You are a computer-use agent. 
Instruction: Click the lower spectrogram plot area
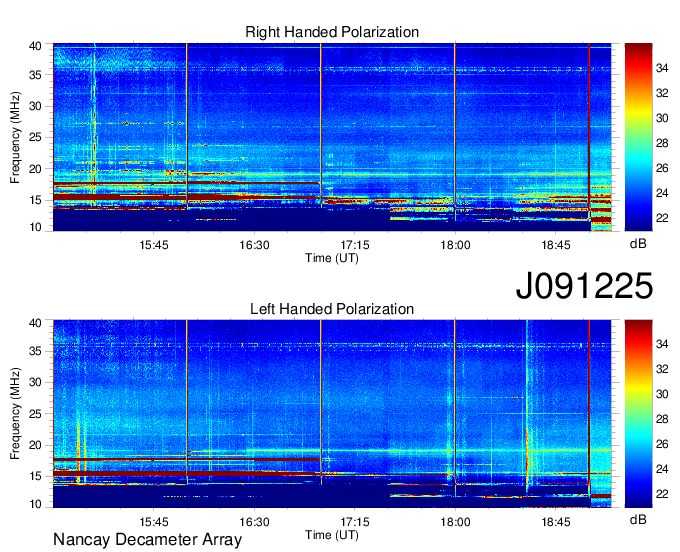pyautogui.click(x=332, y=414)
